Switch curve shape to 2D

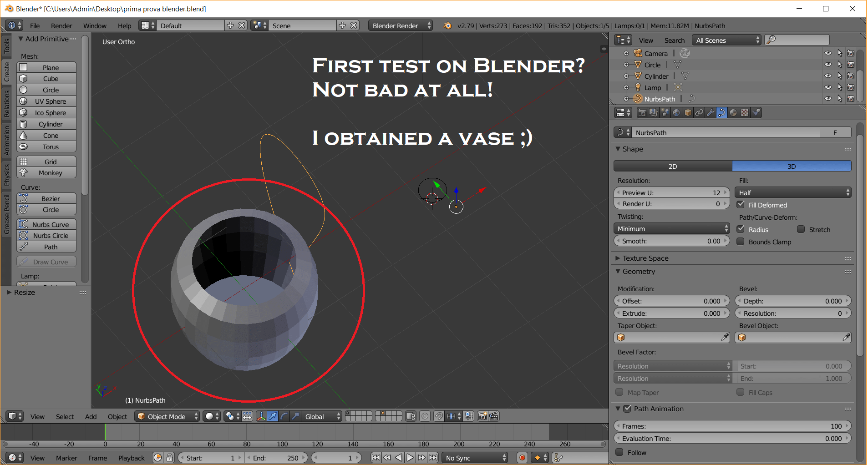(x=673, y=166)
